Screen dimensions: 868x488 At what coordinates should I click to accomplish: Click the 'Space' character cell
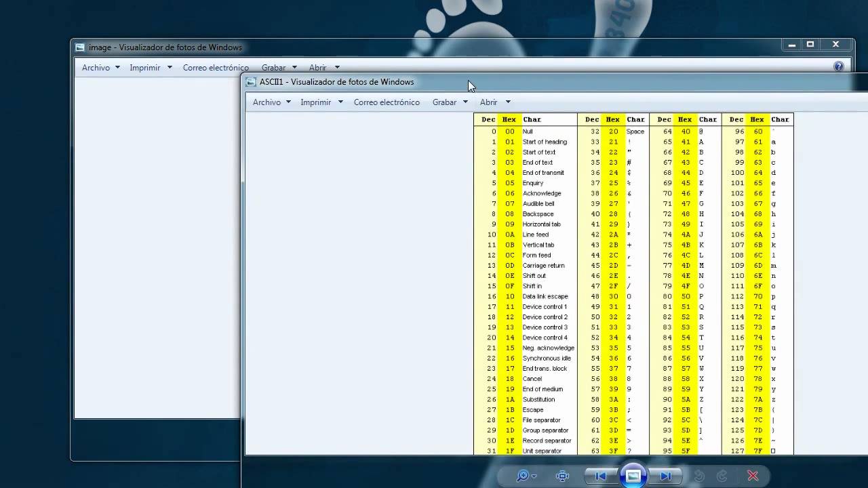[x=635, y=131]
